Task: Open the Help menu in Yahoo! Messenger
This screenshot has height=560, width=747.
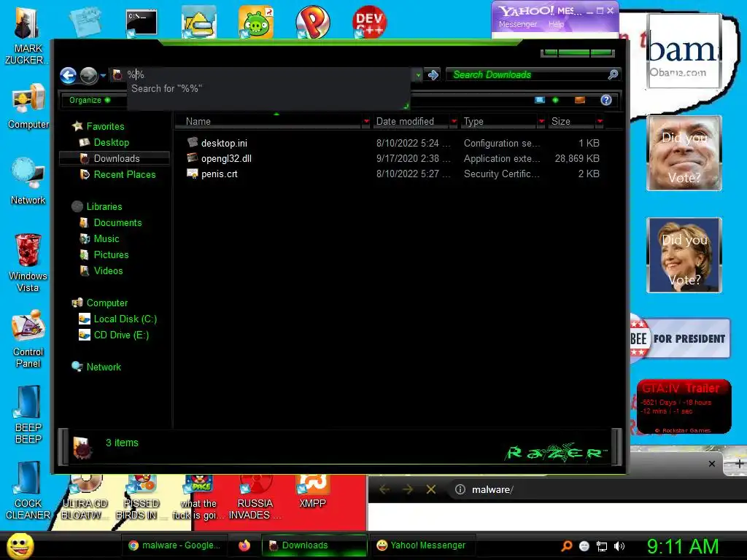Action: tap(556, 24)
